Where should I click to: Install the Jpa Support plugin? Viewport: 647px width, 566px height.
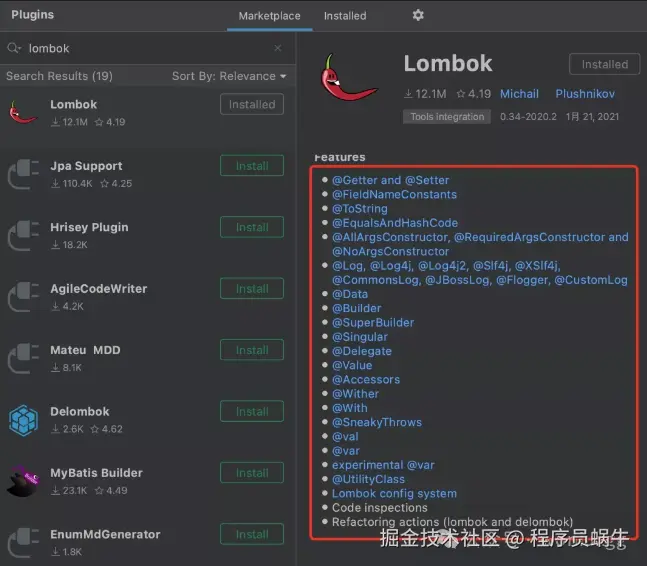(x=252, y=166)
